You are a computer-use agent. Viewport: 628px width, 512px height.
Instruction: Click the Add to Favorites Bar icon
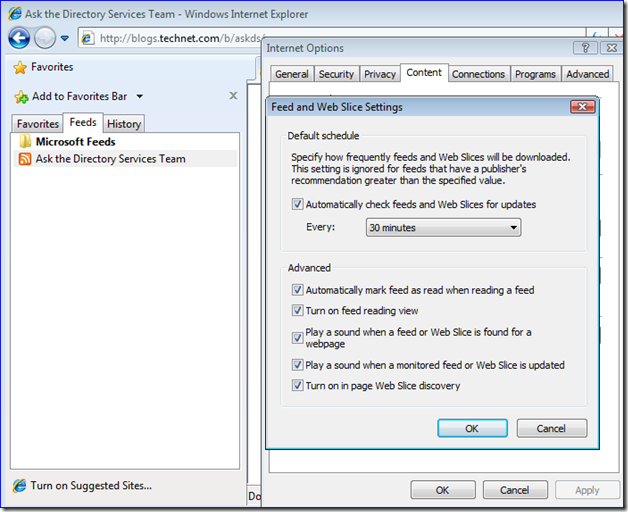tap(21, 97)
